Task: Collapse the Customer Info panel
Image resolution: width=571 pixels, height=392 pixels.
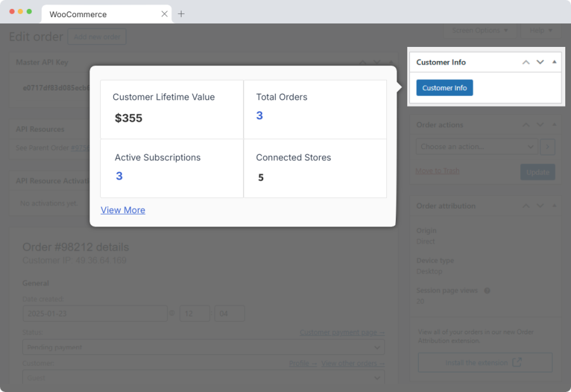Action: click(555, 62)
